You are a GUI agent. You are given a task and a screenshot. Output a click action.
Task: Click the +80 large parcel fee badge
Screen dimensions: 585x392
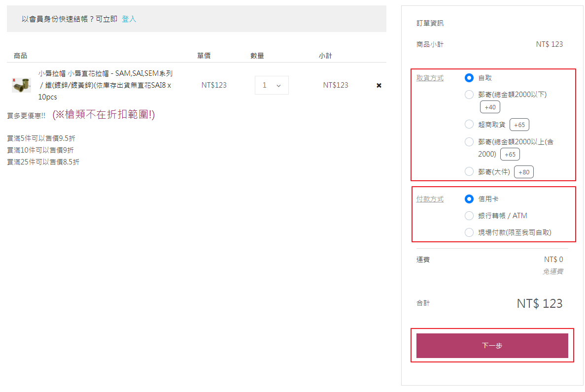(x=524, y=172)
